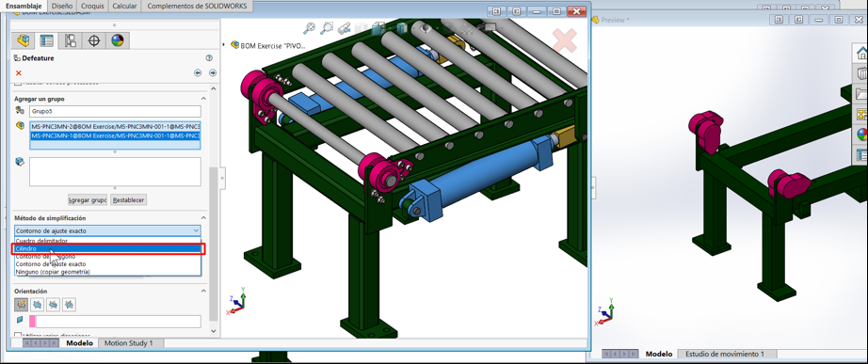Collapse the 'Método de simplificación' section
Image resolution: width=868 pixels, height=364 pixels.
click(x=203, y=218)
